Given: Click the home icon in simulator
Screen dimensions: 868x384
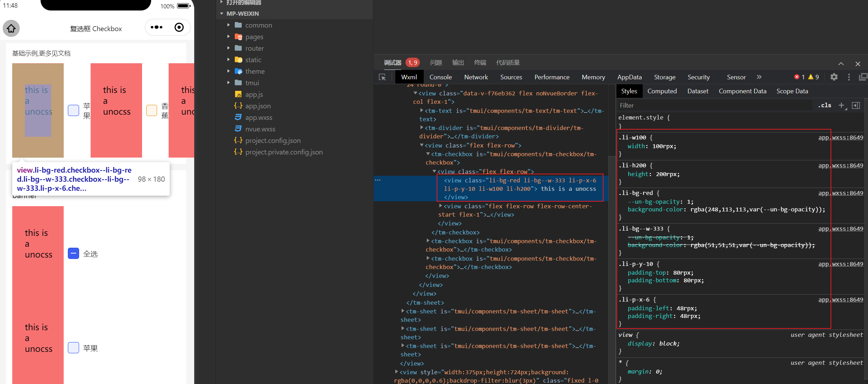Looking at the screenshot, I should point(11,28).
